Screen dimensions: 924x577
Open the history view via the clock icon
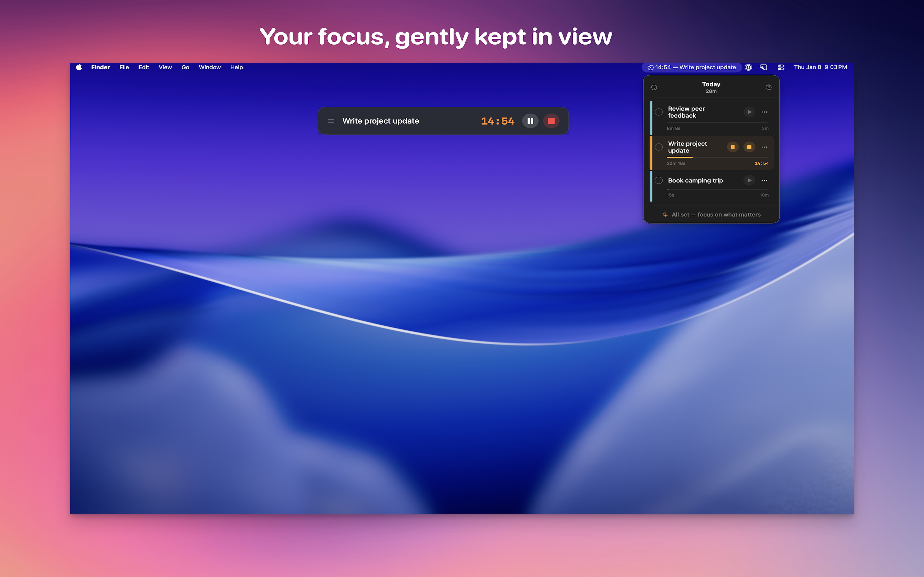(654, 87)
